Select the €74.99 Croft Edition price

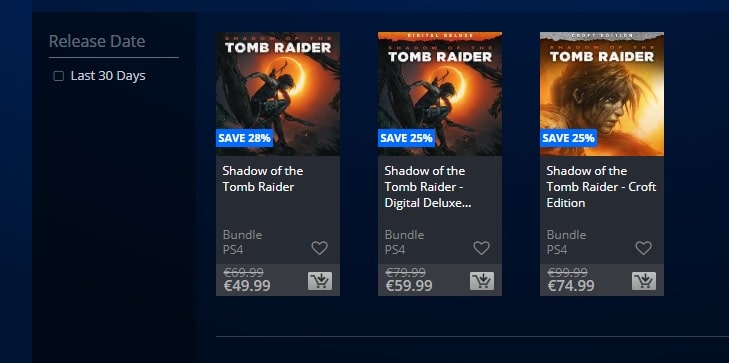tap(571, 286)
